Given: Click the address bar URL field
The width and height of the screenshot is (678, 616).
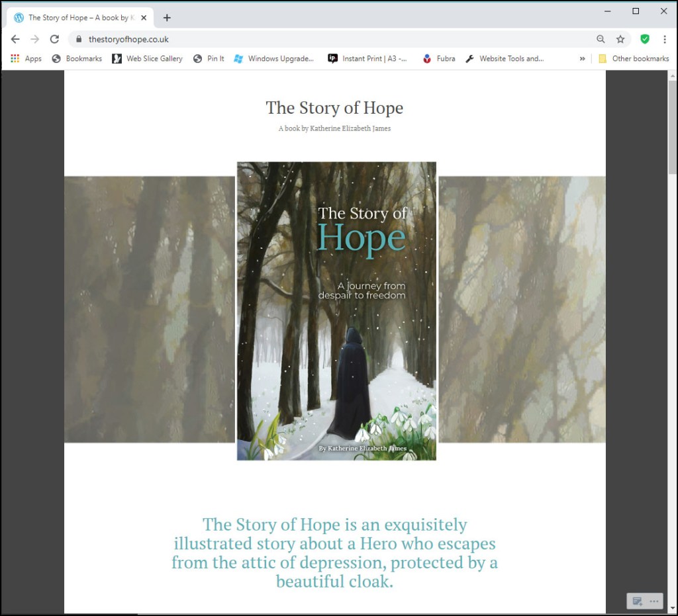Looking at the screenshot, I should (x=331, y=39).
